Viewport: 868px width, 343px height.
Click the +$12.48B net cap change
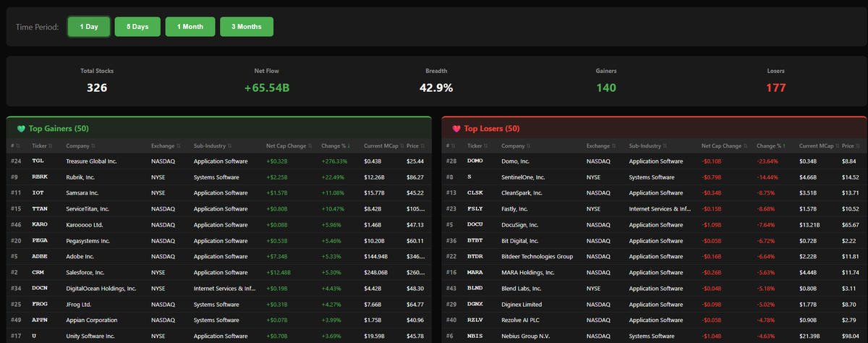pyautogui.click(x=279, y=272)
